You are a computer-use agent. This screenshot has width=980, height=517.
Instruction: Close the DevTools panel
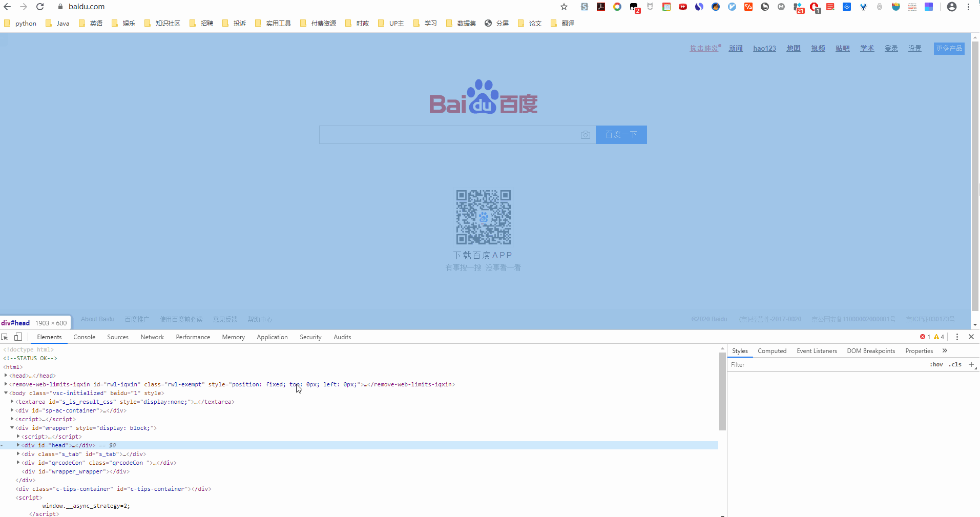click(x=971, y=337)
